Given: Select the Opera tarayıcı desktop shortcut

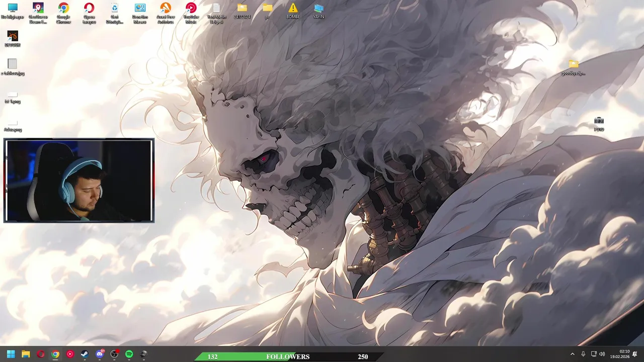Looking at the screenshot, I should [x=89, y=13].
